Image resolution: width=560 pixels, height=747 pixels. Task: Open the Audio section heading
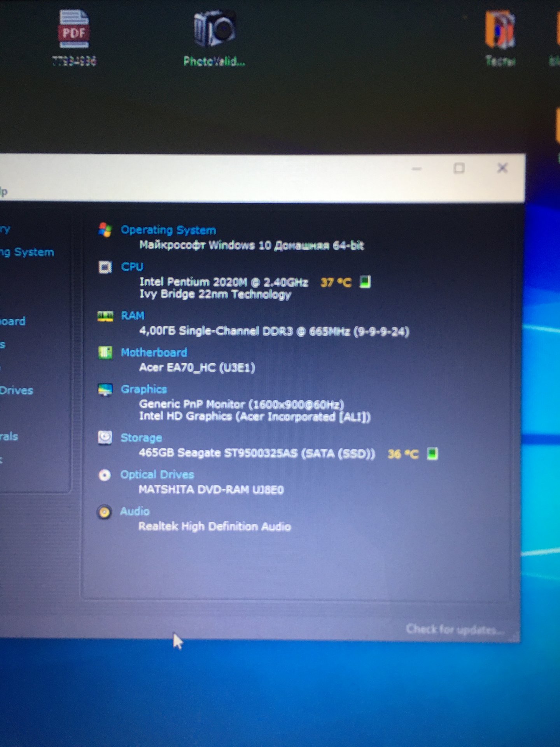point(135,511)
